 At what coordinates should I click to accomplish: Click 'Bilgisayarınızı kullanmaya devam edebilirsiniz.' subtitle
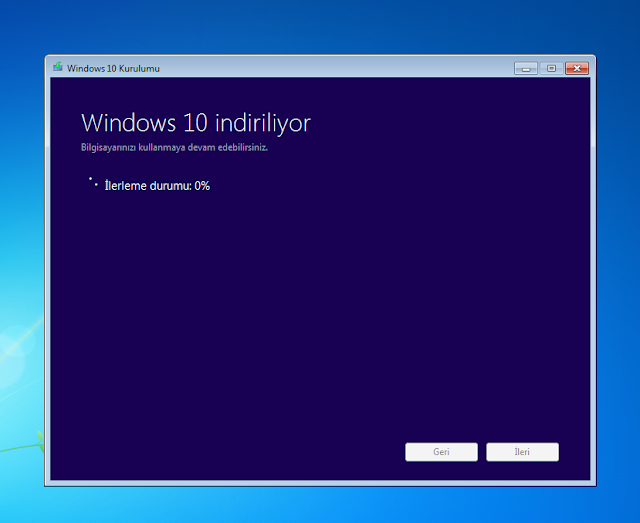[174, 147]
